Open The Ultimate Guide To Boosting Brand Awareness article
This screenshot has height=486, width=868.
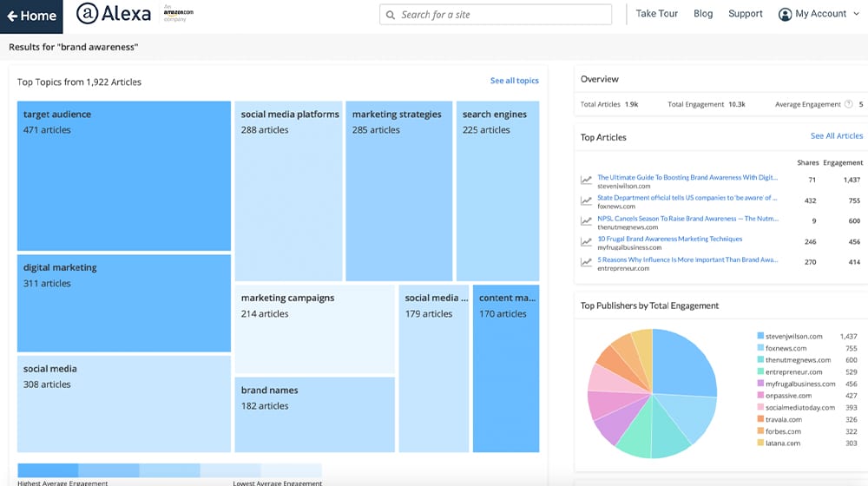(x=687, y=177)
